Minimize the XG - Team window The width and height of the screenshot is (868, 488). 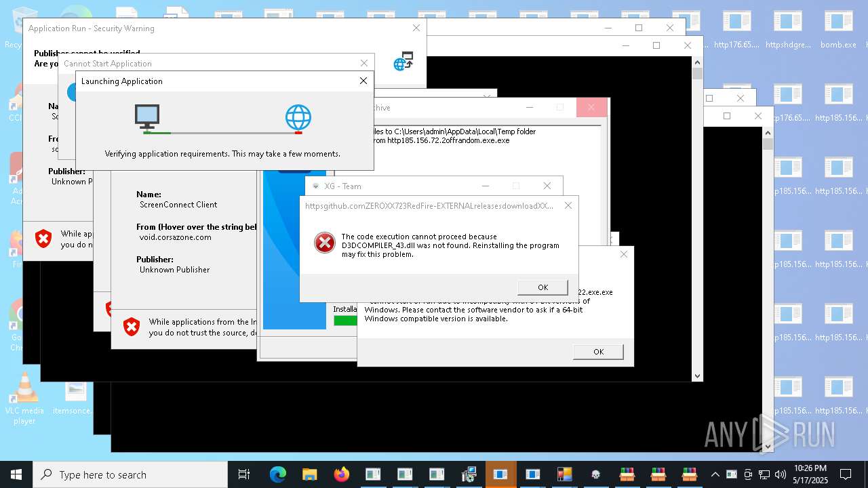click(486, 186)
